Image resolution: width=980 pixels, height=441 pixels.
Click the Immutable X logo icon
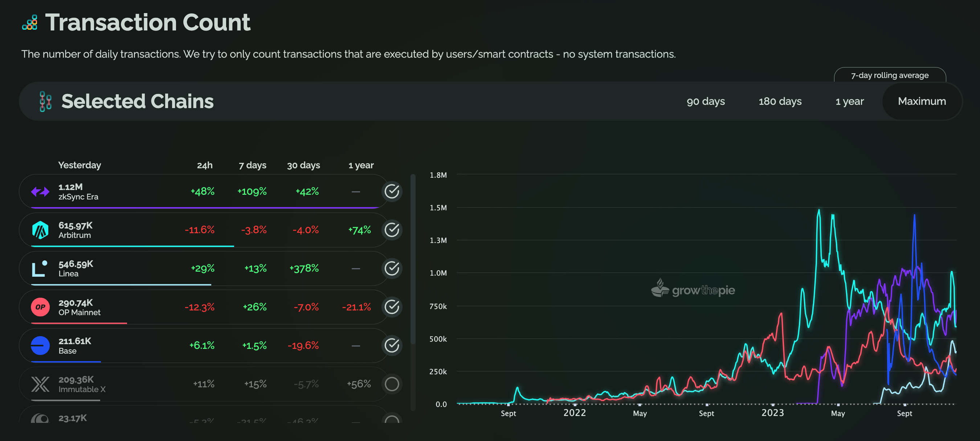[40, 384]
